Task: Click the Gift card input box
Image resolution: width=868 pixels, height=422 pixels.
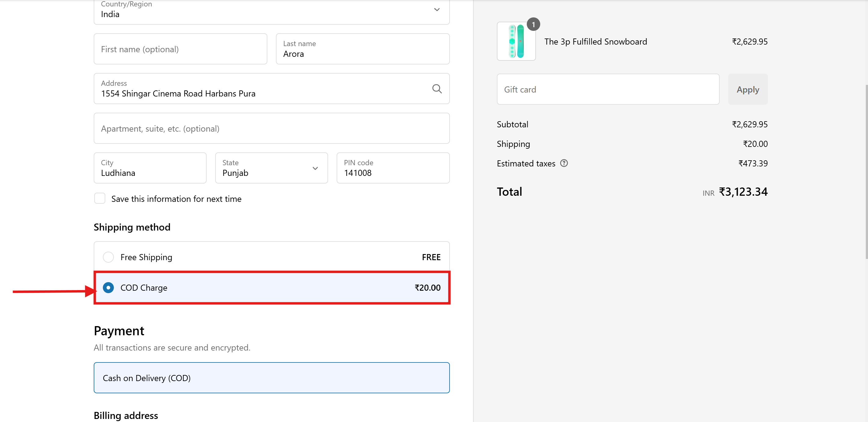Action: click(608, 89)
